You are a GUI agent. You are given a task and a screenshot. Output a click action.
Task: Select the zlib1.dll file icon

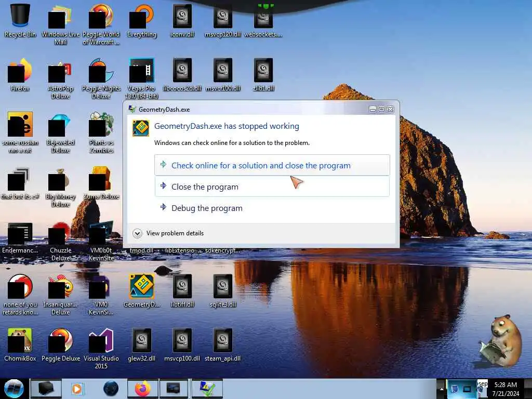[263, 75]
